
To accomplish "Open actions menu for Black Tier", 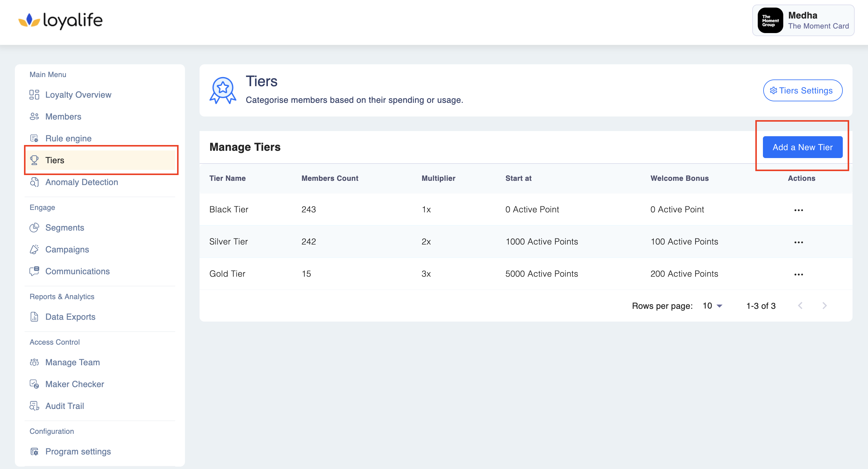I will (798, 210).
